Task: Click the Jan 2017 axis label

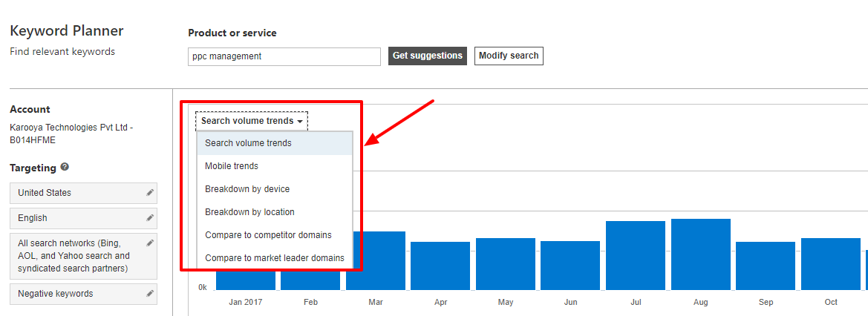Action: coord(245,302)
